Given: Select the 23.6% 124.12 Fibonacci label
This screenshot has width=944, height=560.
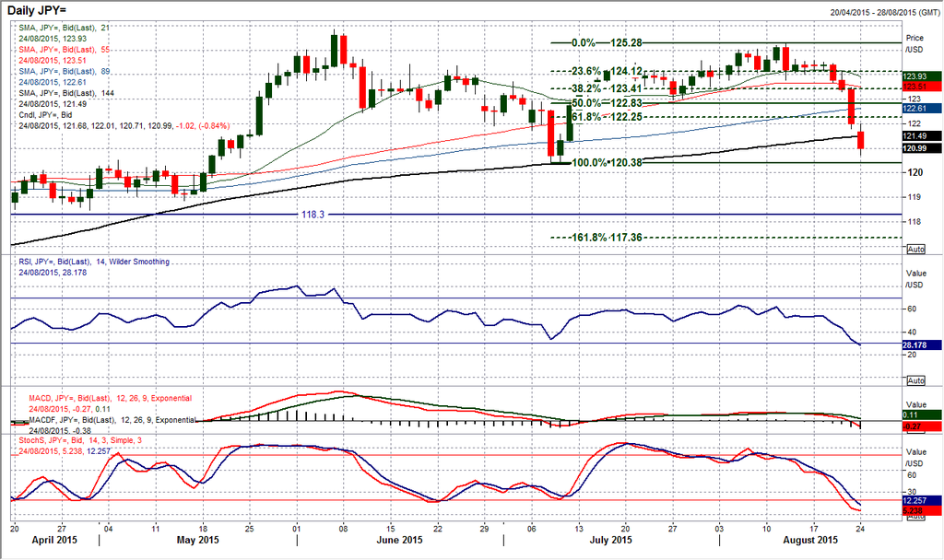Looking at the screenshot, I should coord(607,71).
